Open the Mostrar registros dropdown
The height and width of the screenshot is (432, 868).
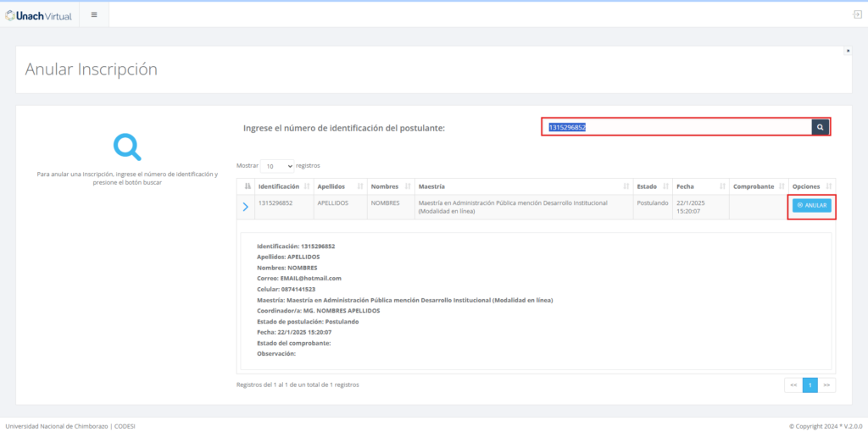point(277,166)
